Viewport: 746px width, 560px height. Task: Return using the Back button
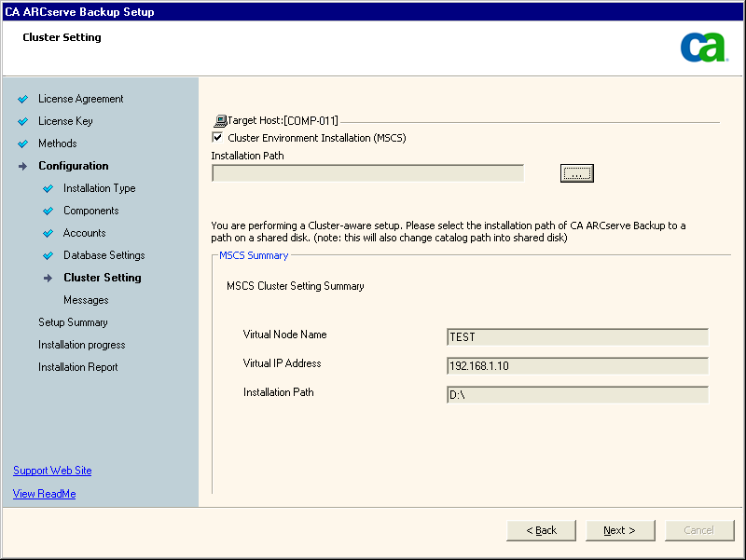coord(541,530)
